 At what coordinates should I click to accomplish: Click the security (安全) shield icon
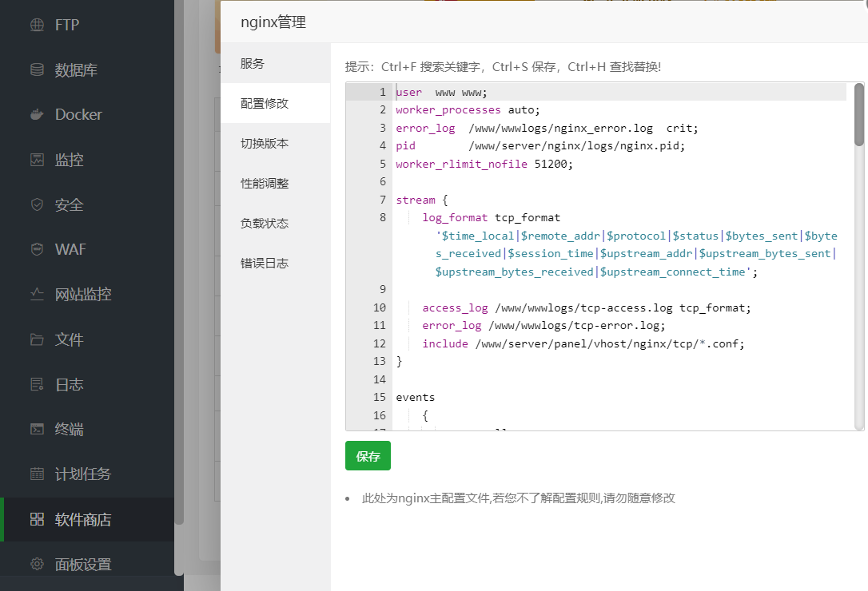(37, 204)
